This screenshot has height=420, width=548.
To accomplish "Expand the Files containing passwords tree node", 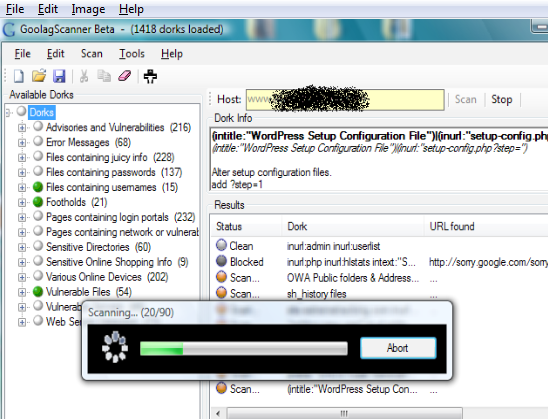I will [x=22, y=173].
